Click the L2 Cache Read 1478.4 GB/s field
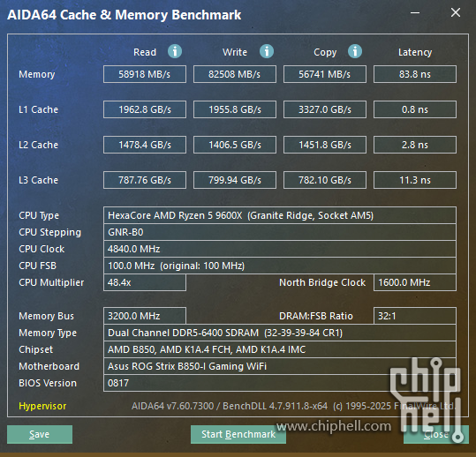The width and height of the screenshot is (476, 457). pyautogui.click(x=145, y=145)
